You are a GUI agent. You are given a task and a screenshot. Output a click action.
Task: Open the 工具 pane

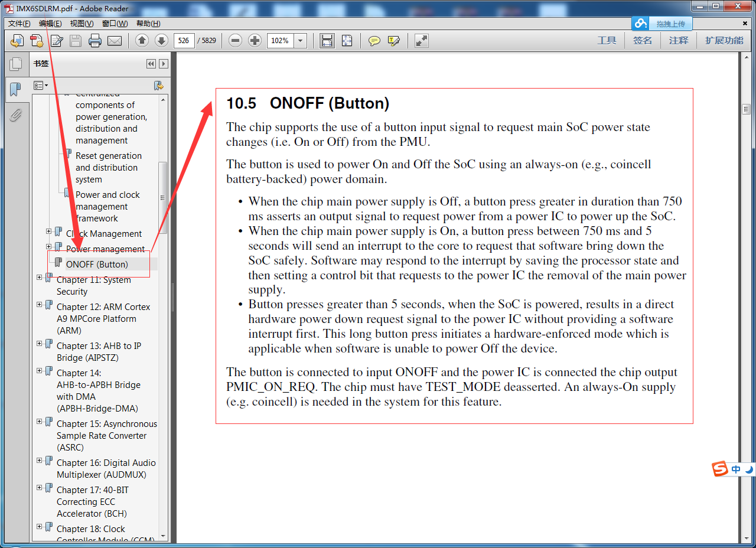point(607,41)
